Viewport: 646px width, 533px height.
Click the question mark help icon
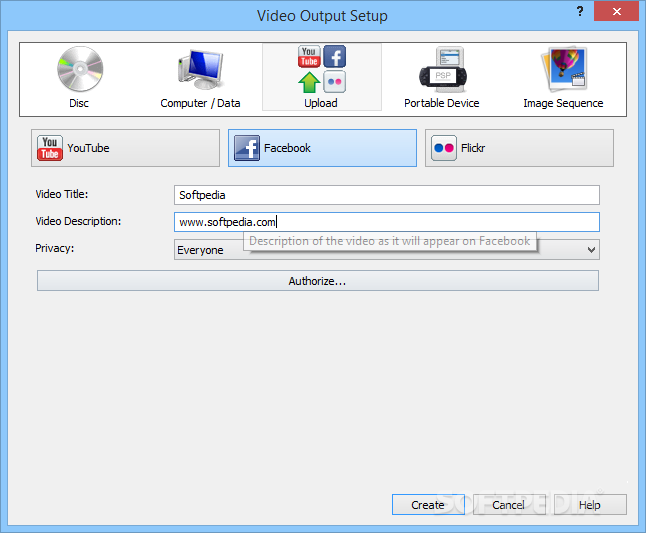click(x=580, y=11)
